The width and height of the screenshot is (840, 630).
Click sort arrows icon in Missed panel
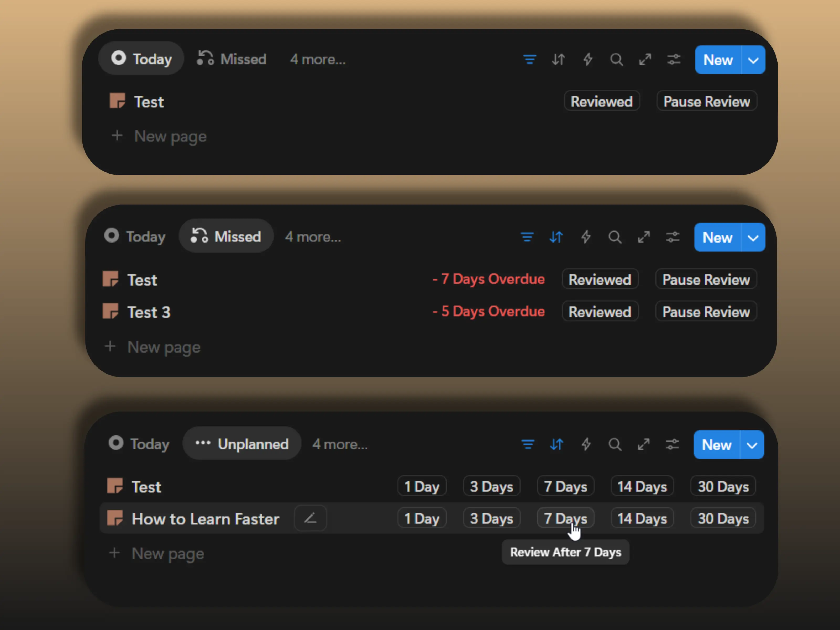pyautogui.click(x=556, y=237)
